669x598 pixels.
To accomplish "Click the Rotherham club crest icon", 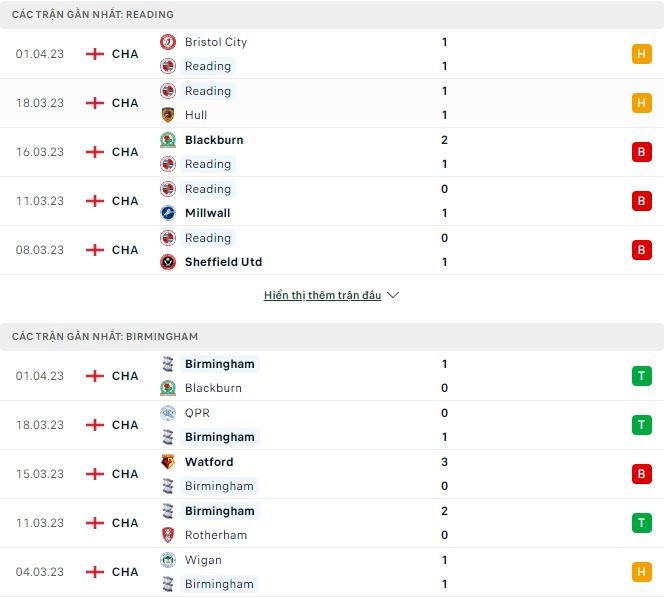I will pyautogui.click(x=168, y=535).
